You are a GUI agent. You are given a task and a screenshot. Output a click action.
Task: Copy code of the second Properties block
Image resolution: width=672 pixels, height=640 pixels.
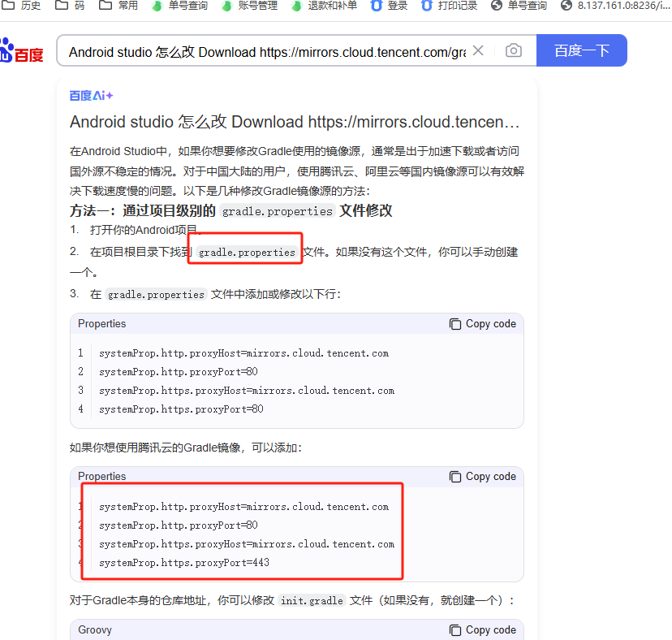(x=483, y=477)
